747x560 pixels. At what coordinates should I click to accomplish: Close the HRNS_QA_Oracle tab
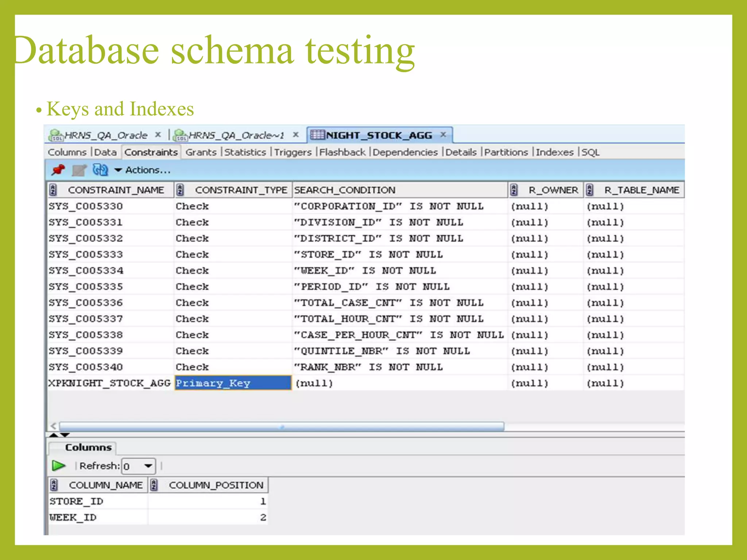[x=158, y=135]
